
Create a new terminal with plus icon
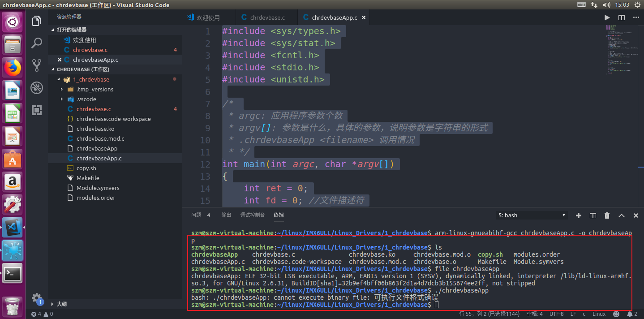579,216
